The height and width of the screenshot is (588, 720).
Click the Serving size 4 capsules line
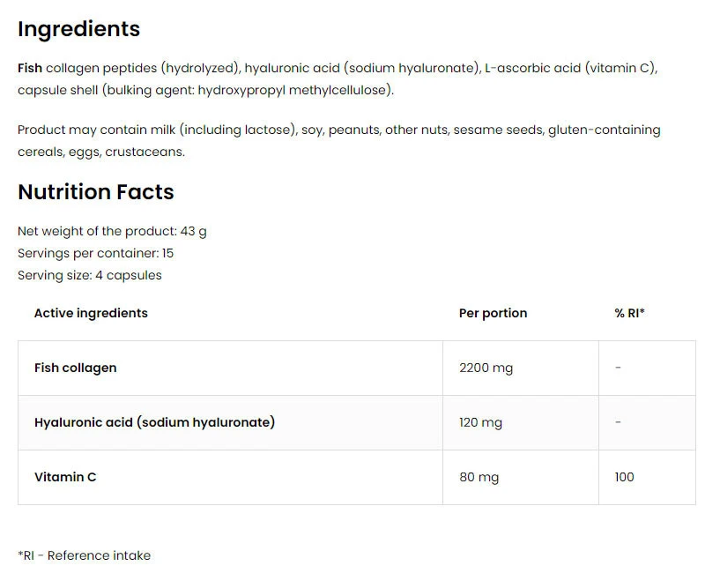tap(89, 275)
